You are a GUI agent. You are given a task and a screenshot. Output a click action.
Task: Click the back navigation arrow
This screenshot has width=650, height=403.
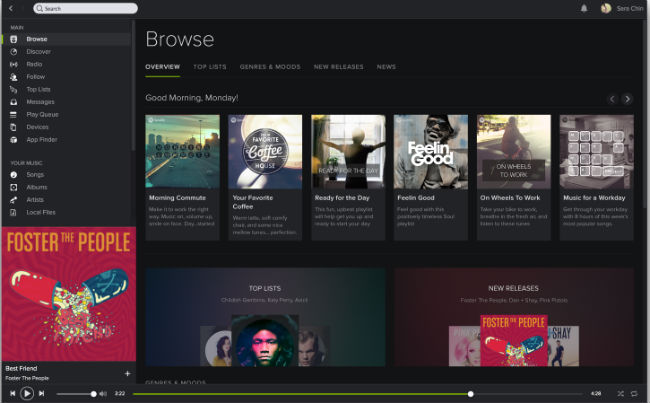click(x=11, y=8)
